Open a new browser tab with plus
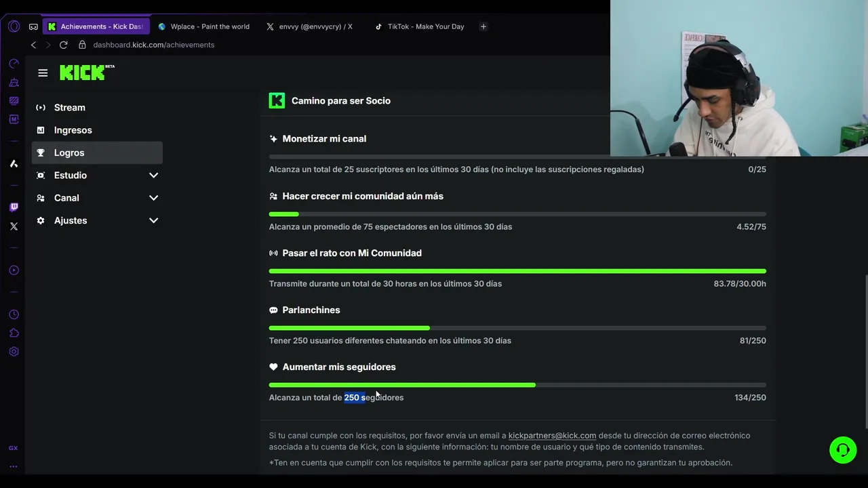The image size is (868, 488). pyautogui.click(x=484, y=26)
